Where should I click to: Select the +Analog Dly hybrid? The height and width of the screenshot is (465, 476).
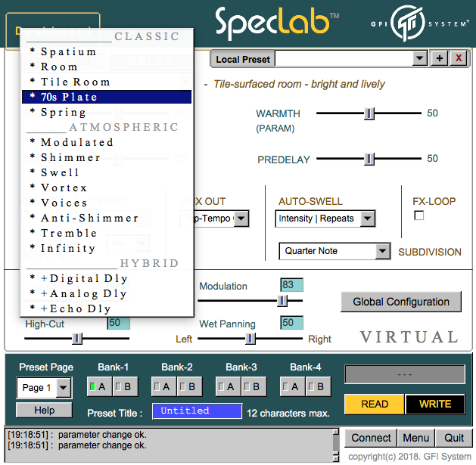click(x=107, y=293)
